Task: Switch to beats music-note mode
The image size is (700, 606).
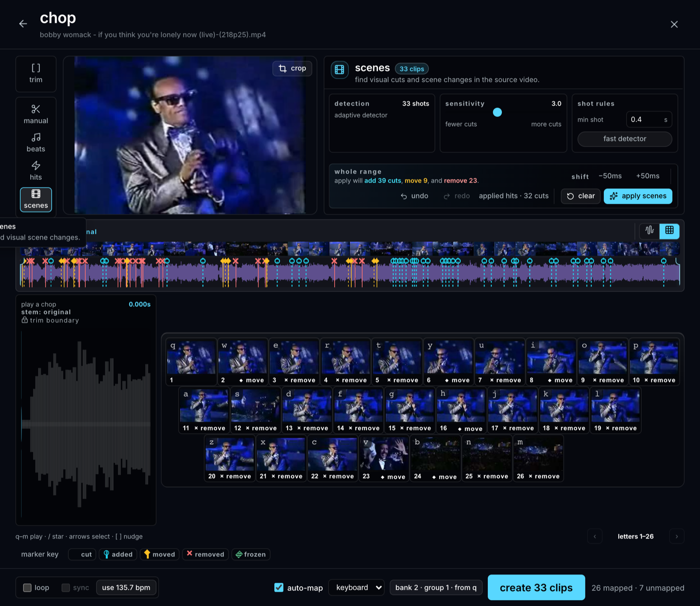Action: coord(36,143)
